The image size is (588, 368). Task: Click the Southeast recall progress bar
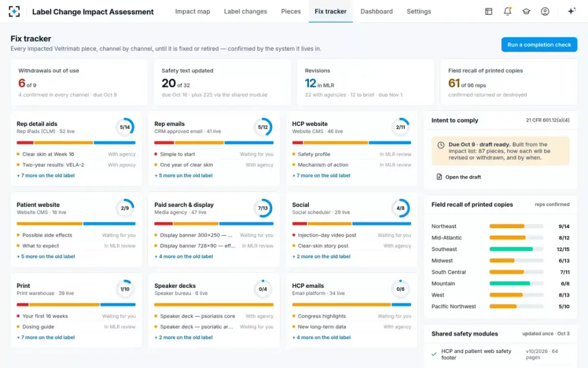coord(516,249)
